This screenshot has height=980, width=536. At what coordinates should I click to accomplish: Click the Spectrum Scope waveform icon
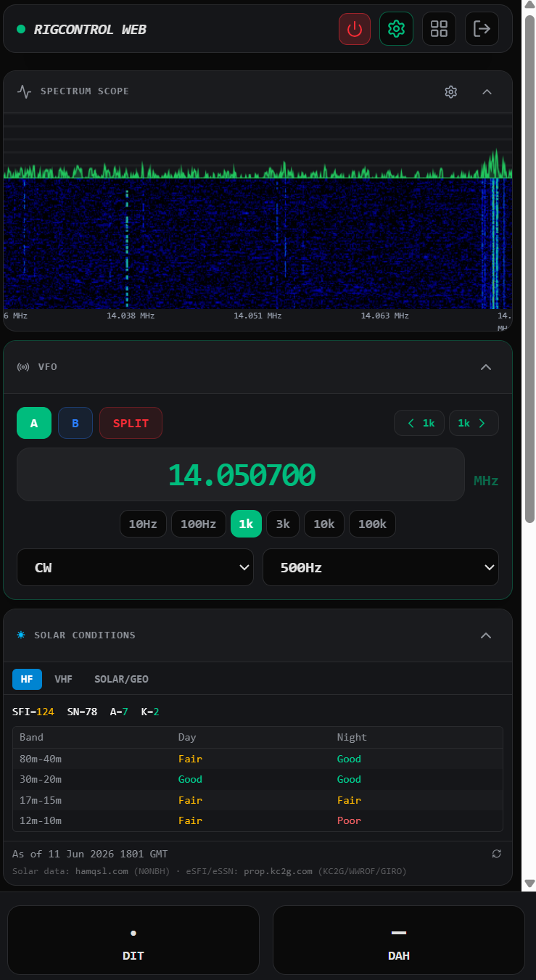[25, 91]
